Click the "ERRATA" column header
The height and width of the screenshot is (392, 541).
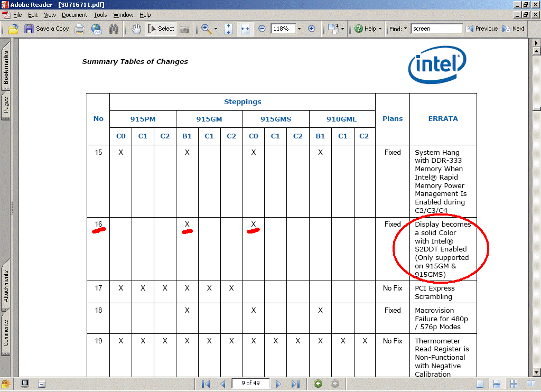[x=443, y=119]
